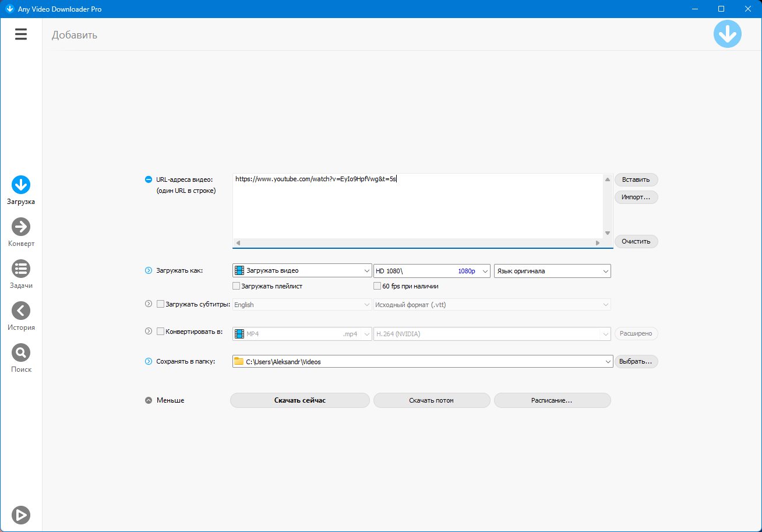The height and width of the screenshot is (532, 762).
Task: Open the Задачи task list icon
Action: pyautogui.click(x=21, y=269)
